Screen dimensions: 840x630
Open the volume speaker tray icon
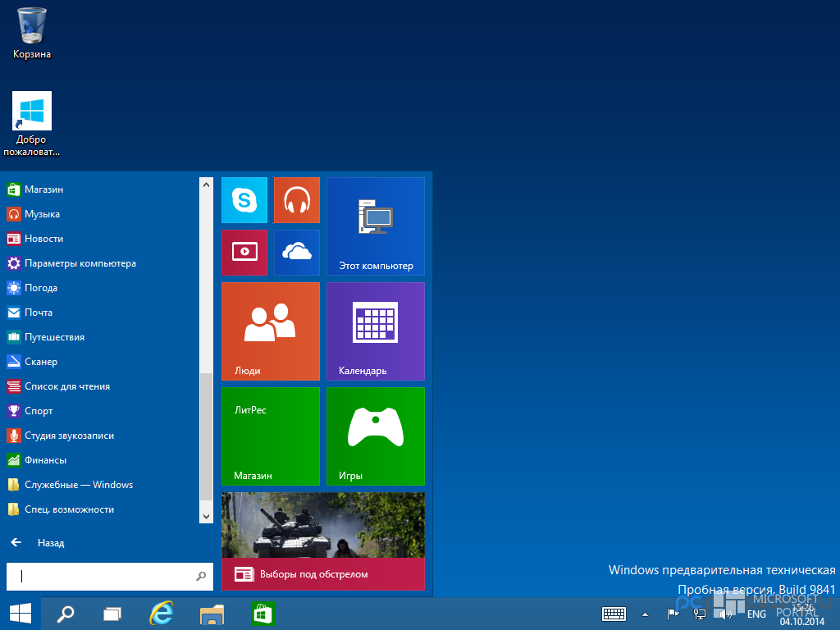point(726,614)
